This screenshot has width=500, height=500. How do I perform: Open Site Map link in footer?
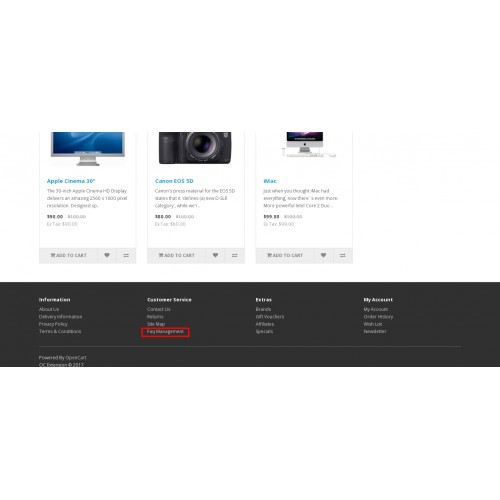tap(156, 324)
